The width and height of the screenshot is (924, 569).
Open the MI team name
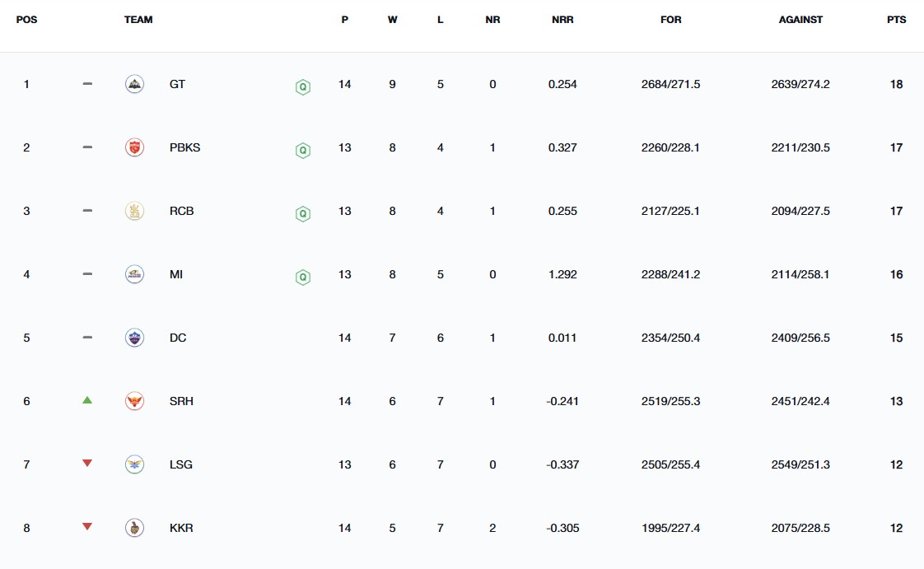176,274
